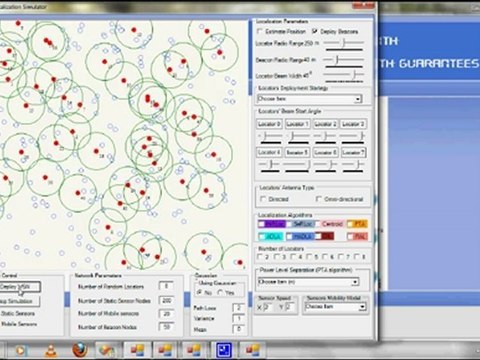
Task: Click the Locator 0 button
Action: [269, 124]
